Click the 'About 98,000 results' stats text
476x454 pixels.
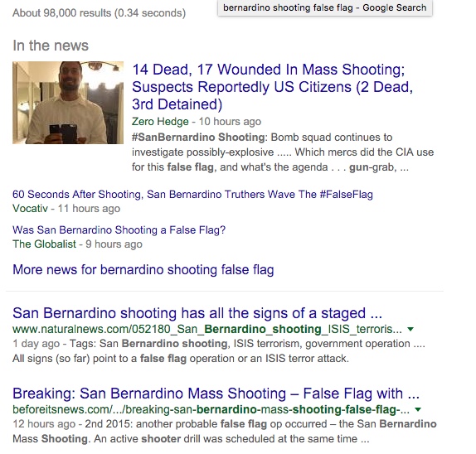[99, 13]
